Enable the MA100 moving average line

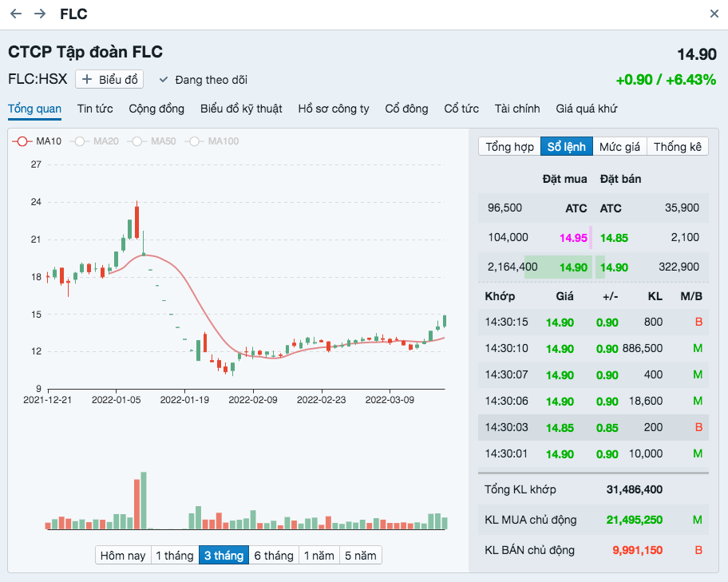coord(212,141)
